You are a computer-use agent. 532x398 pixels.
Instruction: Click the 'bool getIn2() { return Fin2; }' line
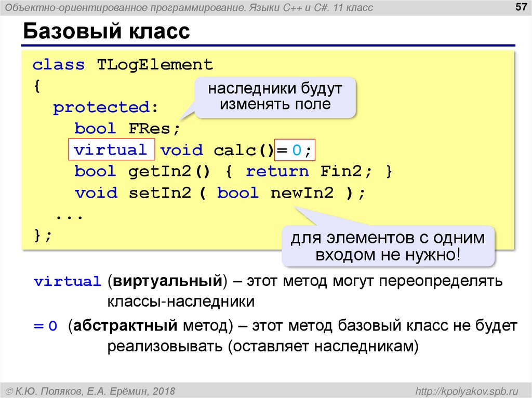pos(233,171)
